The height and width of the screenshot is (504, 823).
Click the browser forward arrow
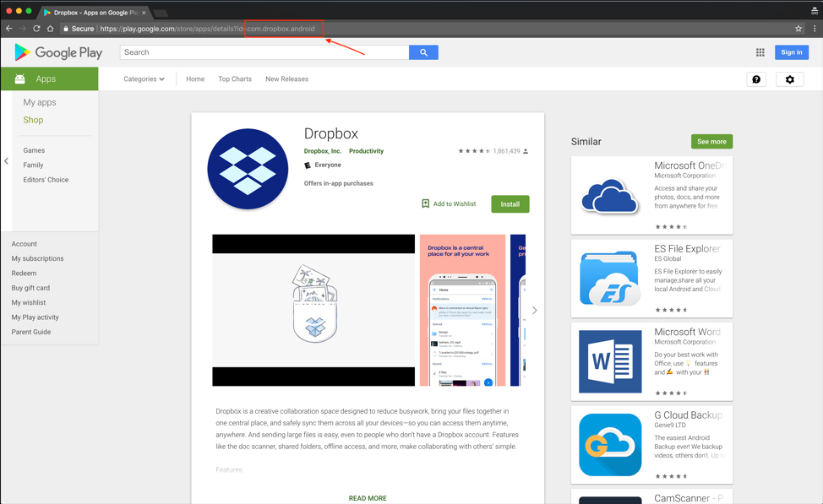click(x=23, y=29)
